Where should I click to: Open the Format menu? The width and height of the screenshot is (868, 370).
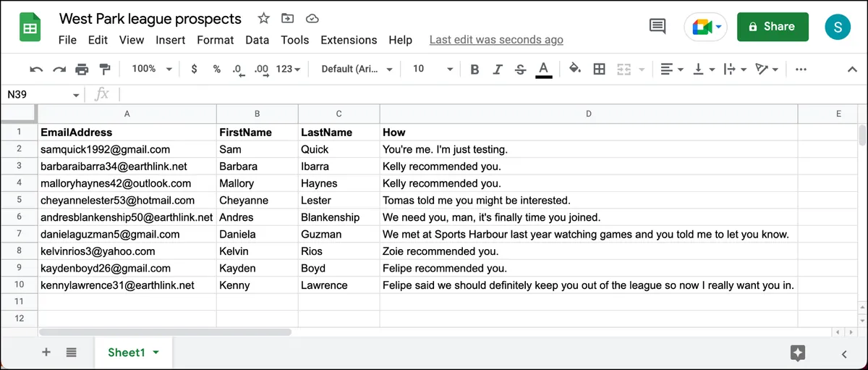[x=215, y=40]
